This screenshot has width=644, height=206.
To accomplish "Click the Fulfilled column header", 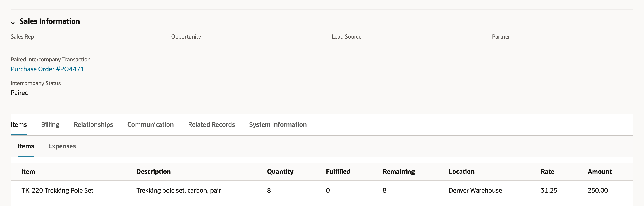I will (338, 172).
